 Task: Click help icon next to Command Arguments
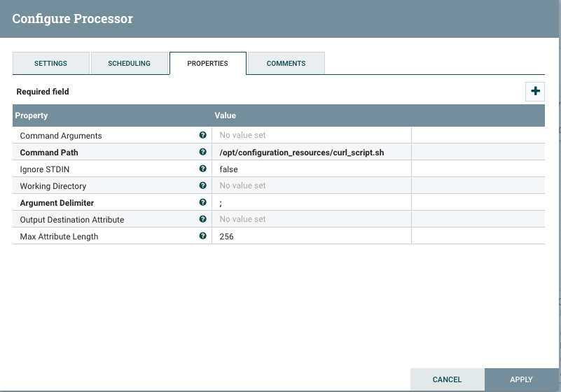coord(203,135)
